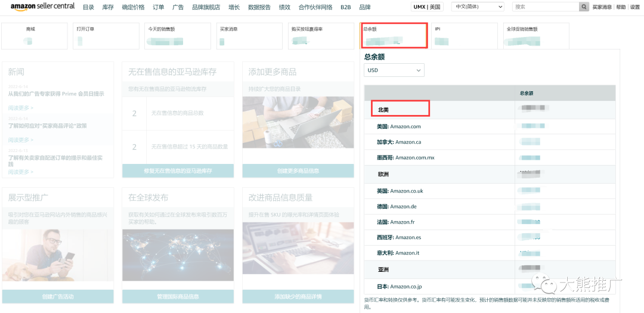Click the 改进商品信息质量 thumbnail image
This screenshot has width=644, height=313.
[298, 249]
